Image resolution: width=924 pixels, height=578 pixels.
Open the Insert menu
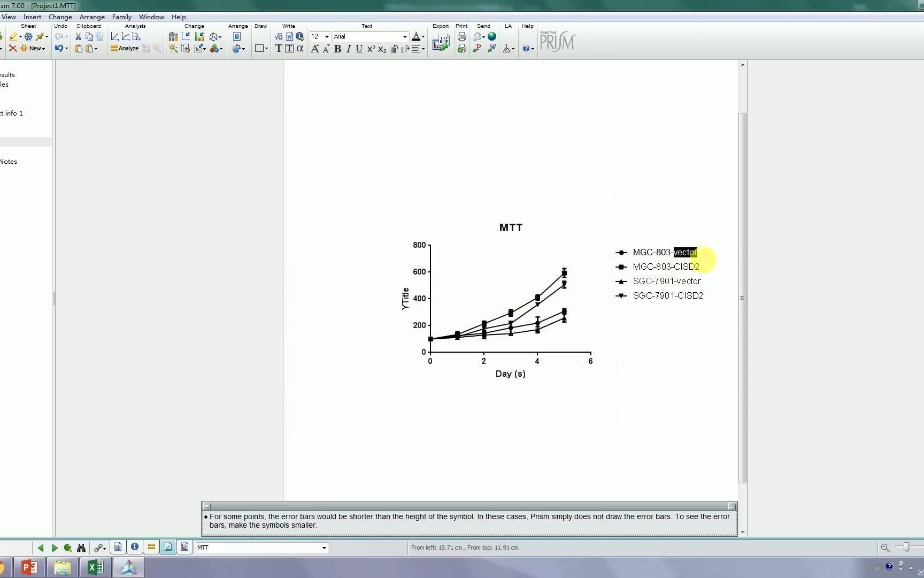tap(32, 17)
